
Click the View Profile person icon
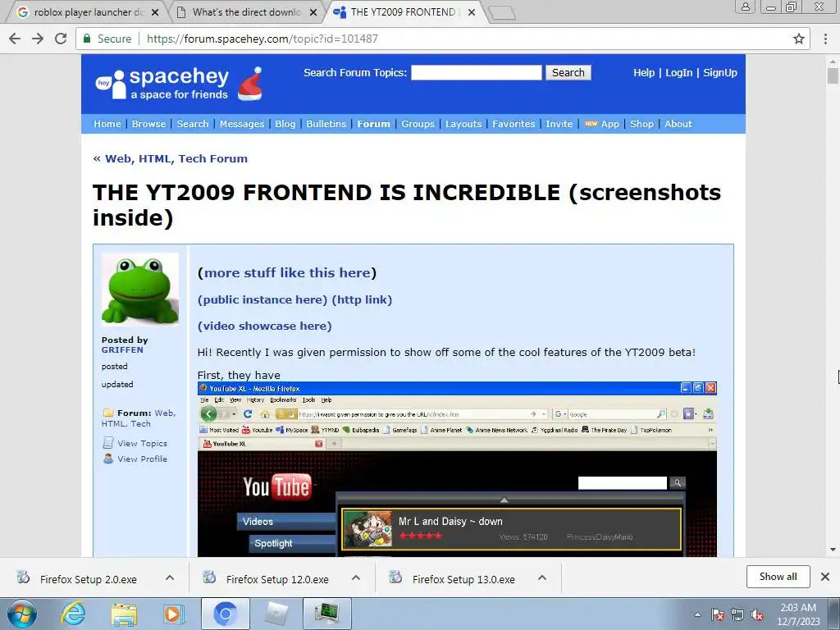(108, 459)
